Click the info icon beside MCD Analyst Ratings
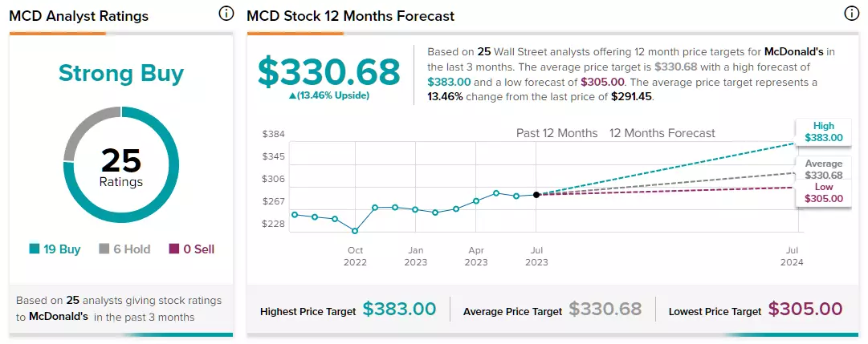Image resolution: width=868 pixels, height=344 pixels. tap(226, 14)
